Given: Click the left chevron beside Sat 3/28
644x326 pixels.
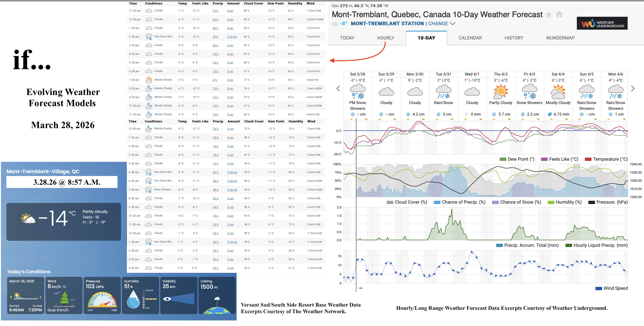Looking at the screenshot, I should pos(338,88).
